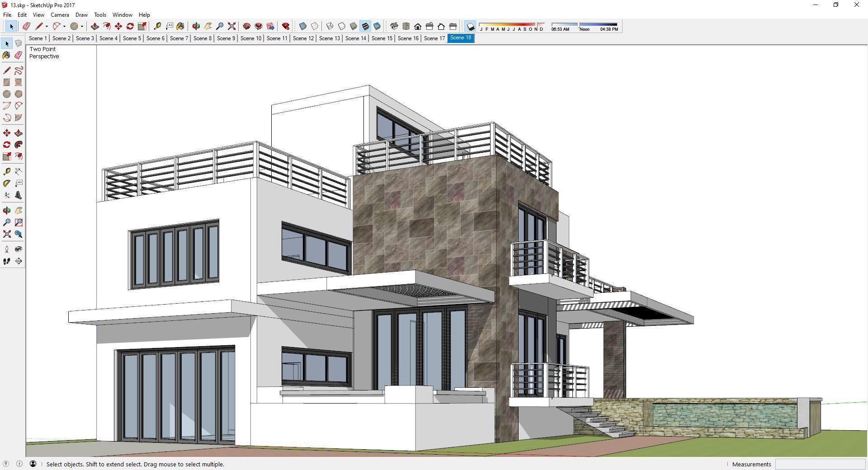Expand the Line tool dropdown arrow
The image size is (868, 470).
pyautogui.click(x=47, y=26)
